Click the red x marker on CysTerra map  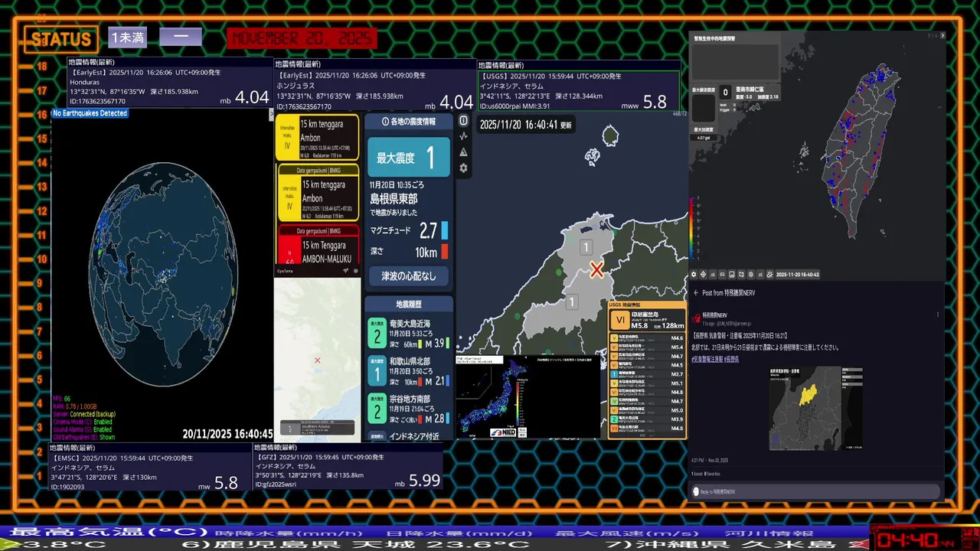[317, 360]
